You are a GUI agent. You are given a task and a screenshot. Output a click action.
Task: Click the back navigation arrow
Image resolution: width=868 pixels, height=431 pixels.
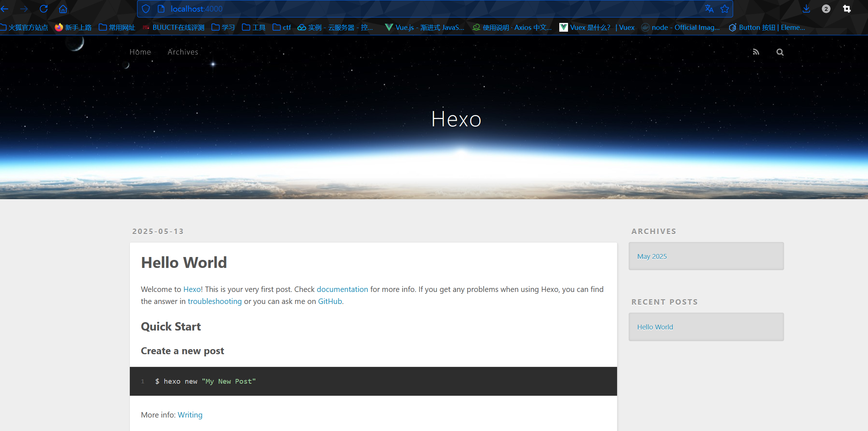click(5, 9)
